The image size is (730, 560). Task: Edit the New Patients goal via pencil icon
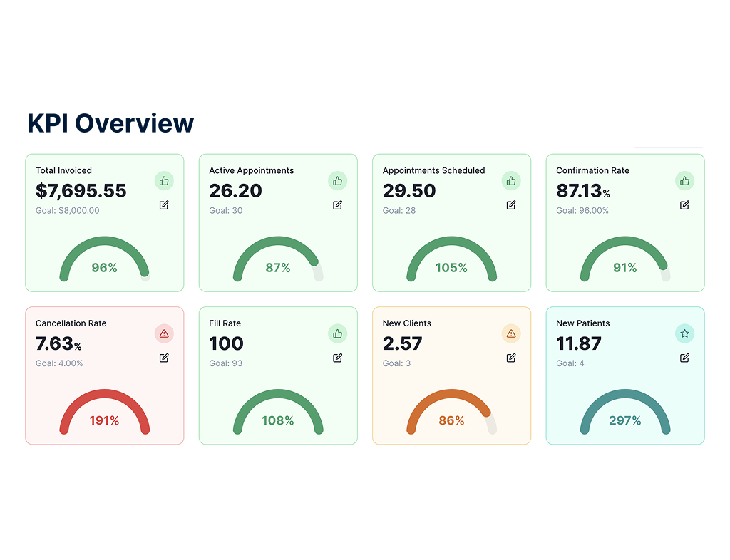click(x=684, y=358)
